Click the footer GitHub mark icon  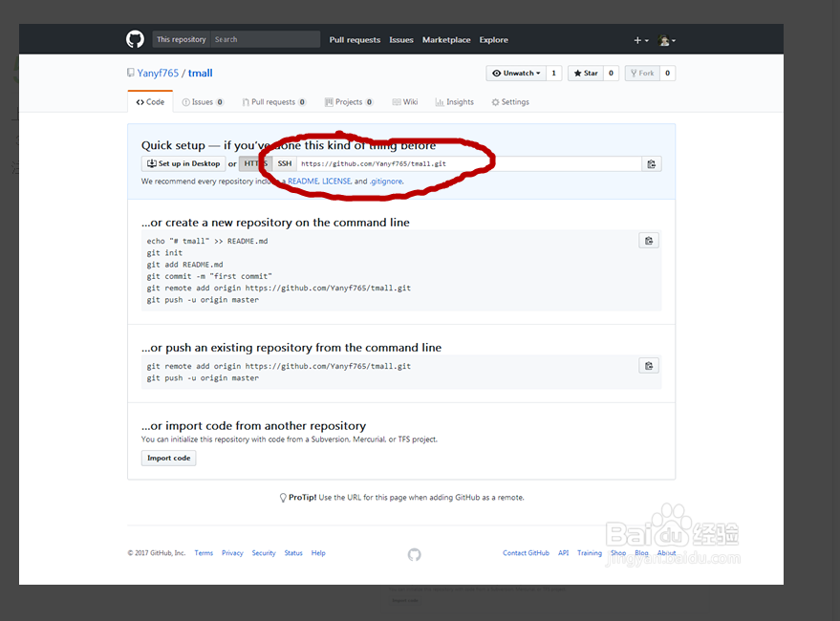pos(414,554)
